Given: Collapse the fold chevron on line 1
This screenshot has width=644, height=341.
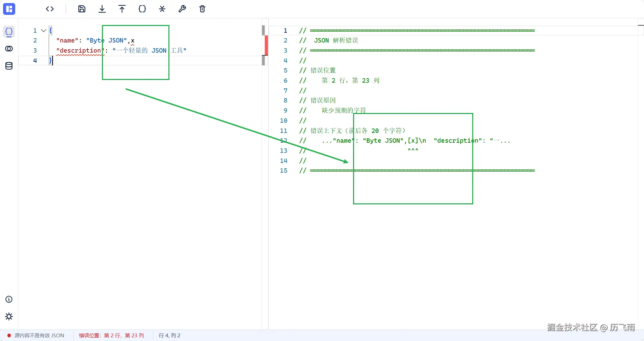Looking at the screenshot, I should [x=44, y=31].
